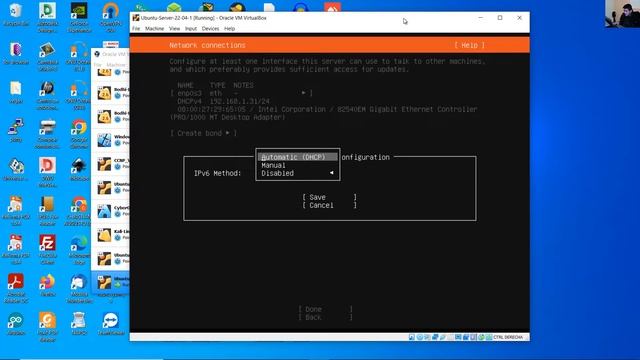
Task: Open the Adobe Acrobat DC desktop shortcut
Action: [x=16, y=288]
